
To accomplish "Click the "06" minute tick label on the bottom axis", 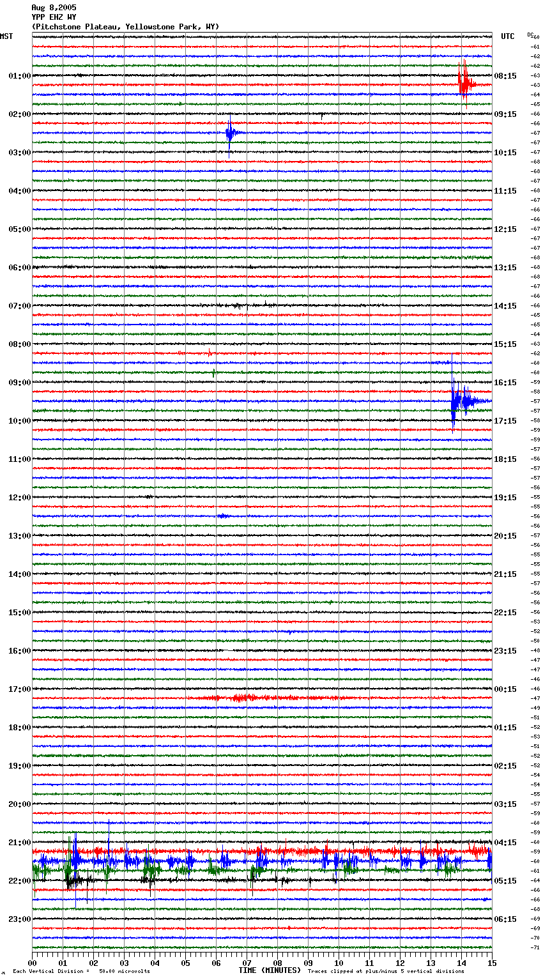I will click(217, 963).
